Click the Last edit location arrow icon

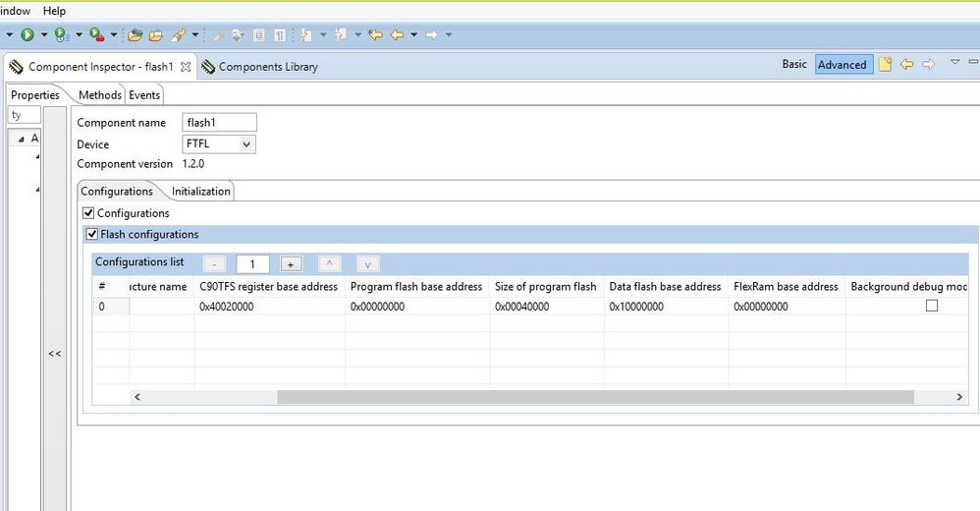pos(375,35)
